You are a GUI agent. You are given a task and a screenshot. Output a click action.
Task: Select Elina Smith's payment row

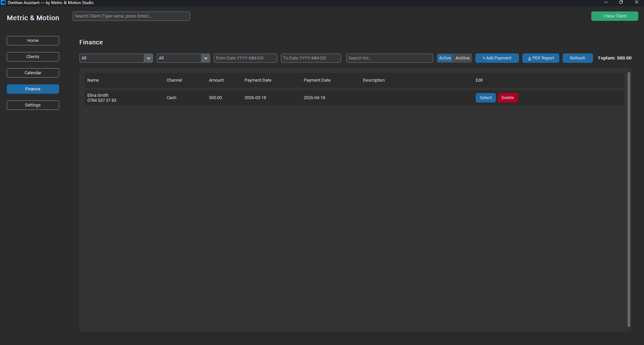click(x=486, y=98)
